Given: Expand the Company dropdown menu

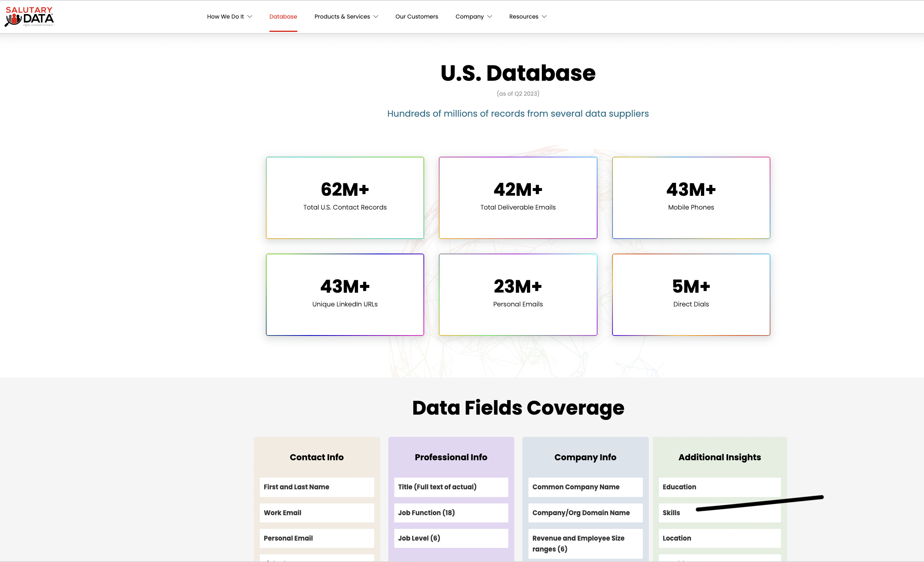Looking at the screenshot, I should click(473, 17).
